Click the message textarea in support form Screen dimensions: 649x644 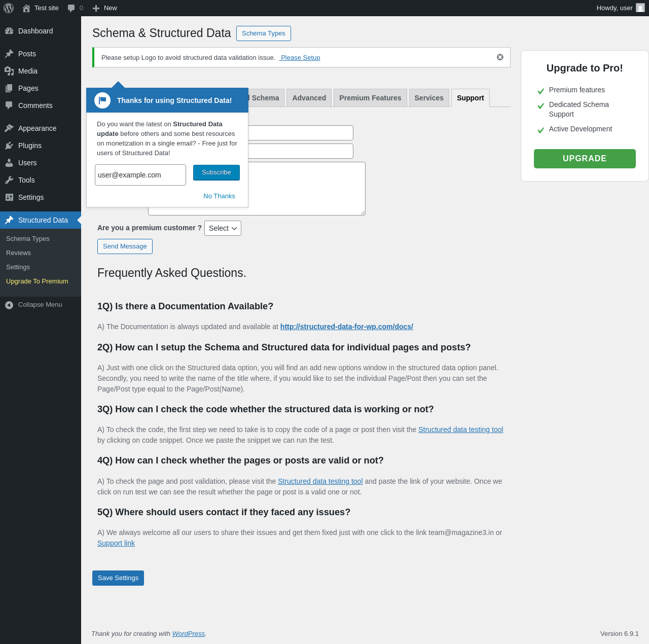pos(257,189)
